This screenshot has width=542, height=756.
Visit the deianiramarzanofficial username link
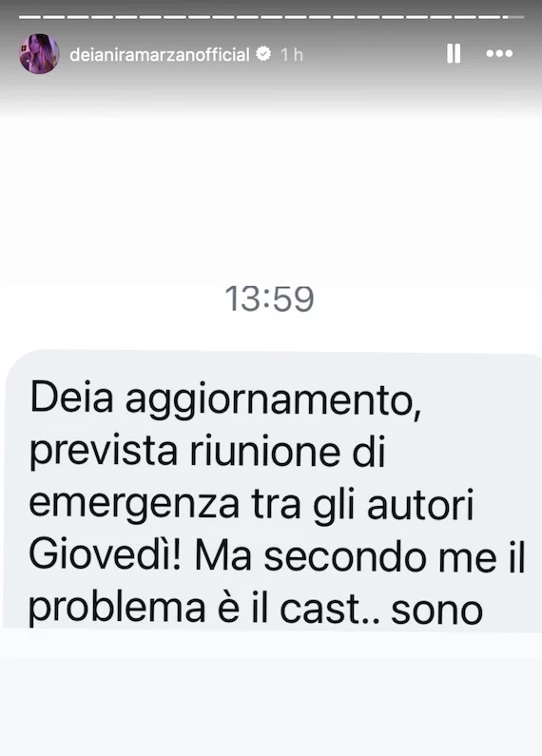point(160,54)
